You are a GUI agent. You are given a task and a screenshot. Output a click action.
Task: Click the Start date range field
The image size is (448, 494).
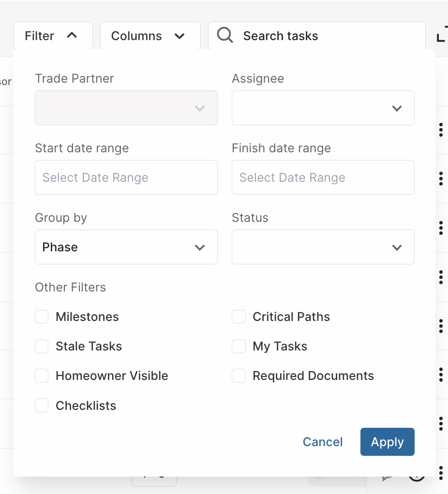(x=126, y=177)
